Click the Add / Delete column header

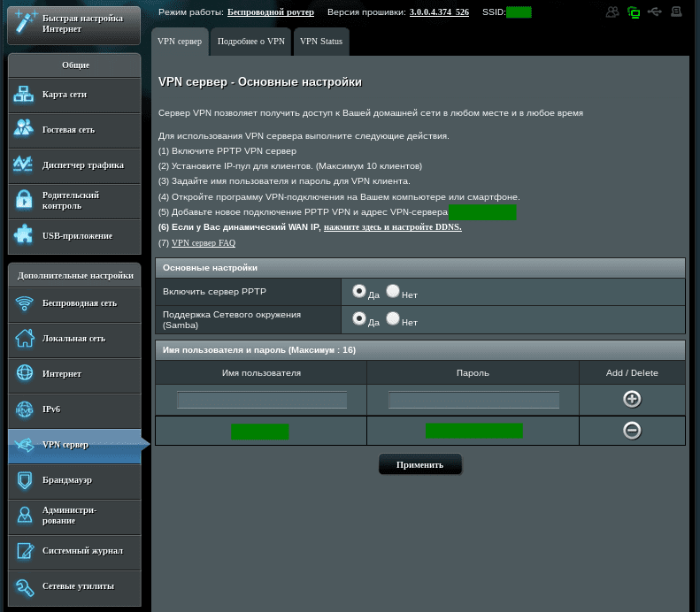pyautogui.click(x=632, y=373)
